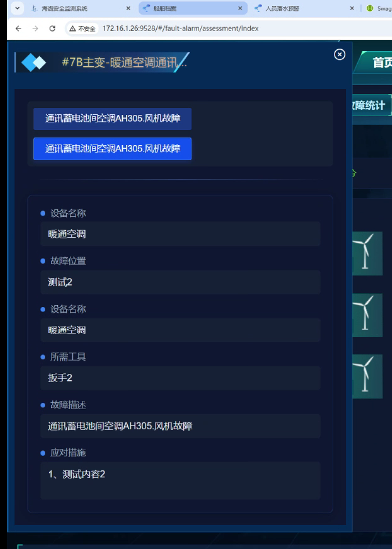Screen dimensions: 392x549
Task: Click the bottom wind turbine thumbnail
Action: [x=367, y=376]
